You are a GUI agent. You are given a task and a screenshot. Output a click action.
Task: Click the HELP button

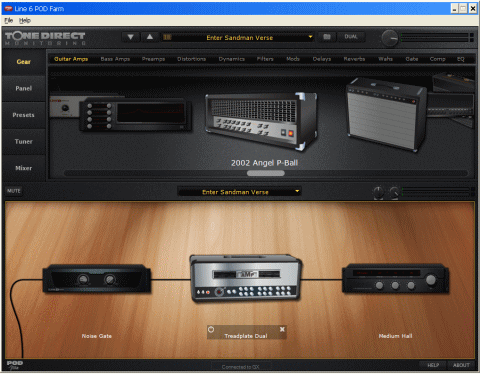pos(433,365)
